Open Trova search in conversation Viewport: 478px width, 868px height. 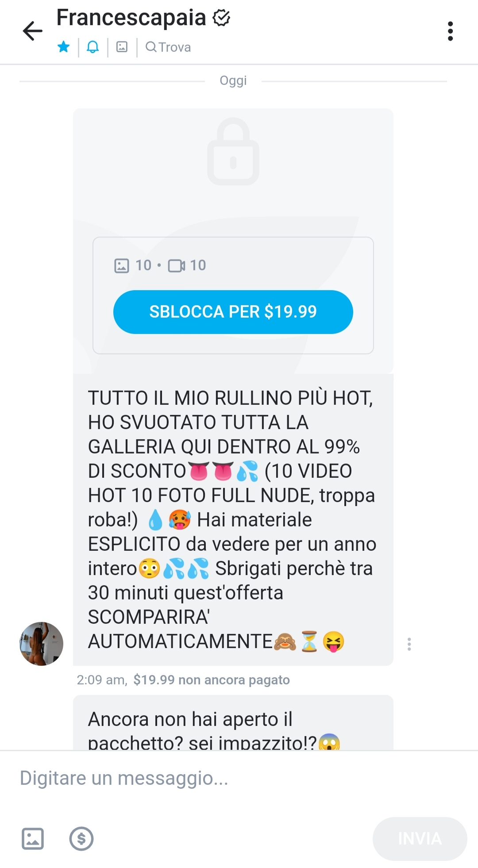pyautogui.click(x=168, y=47)
